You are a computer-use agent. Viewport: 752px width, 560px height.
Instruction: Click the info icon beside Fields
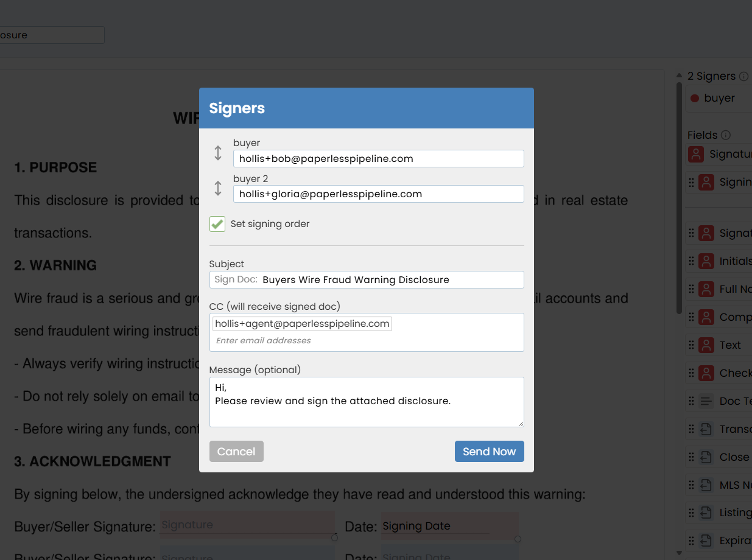pos(726,135)
